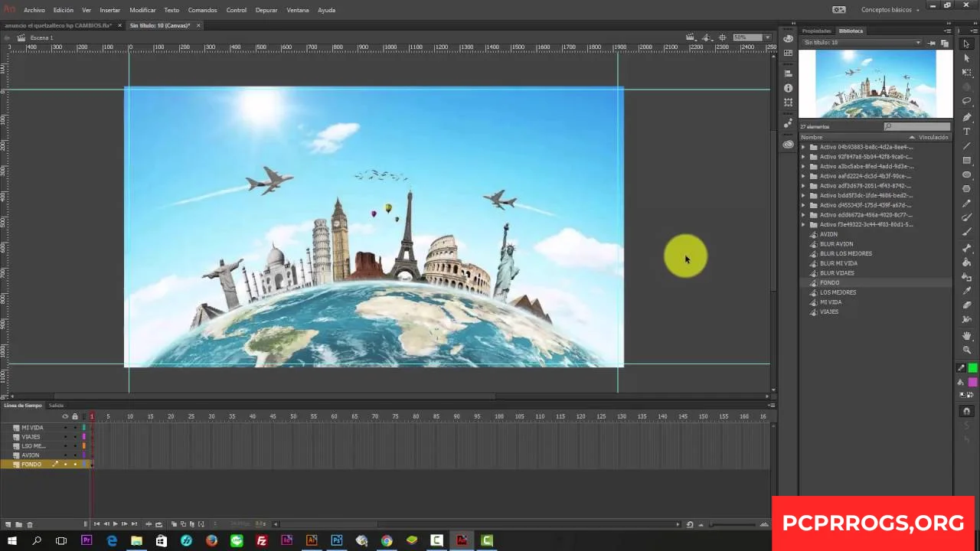Click the New Layer icon
Screen dimensions: 980x551
[x=8, y=524]
